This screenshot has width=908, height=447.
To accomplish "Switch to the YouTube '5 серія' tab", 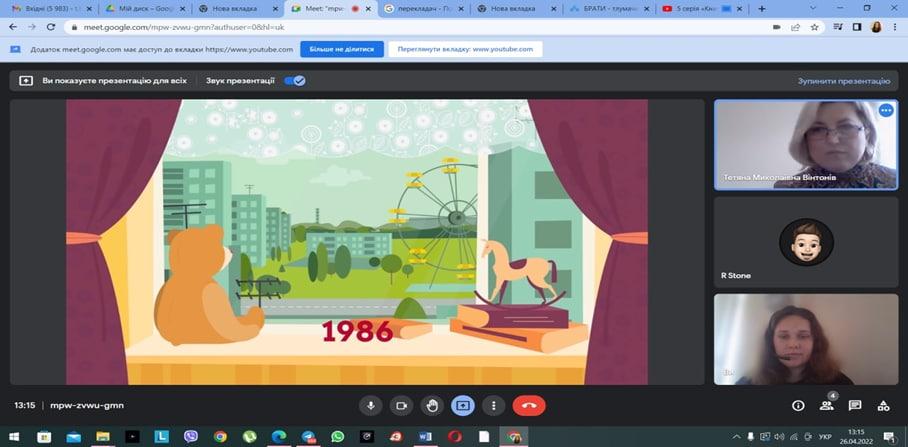I will [700, 8].
